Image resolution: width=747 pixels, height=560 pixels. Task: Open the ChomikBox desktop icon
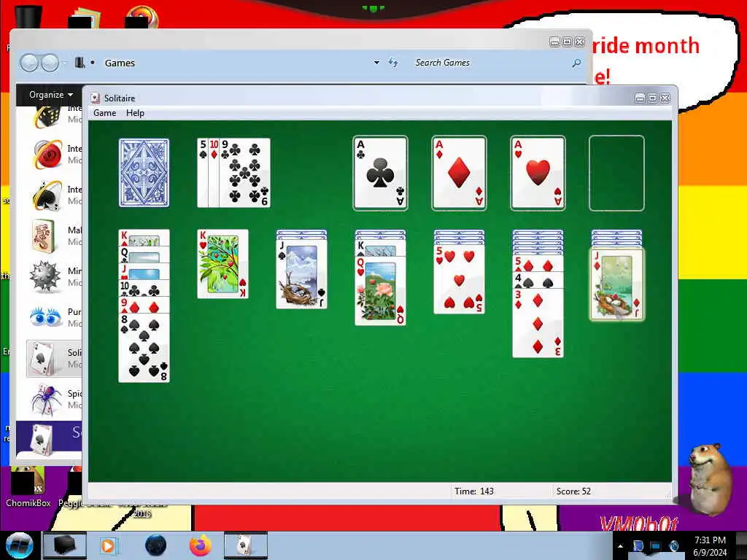pyautogui.click(x=28, y=486)
